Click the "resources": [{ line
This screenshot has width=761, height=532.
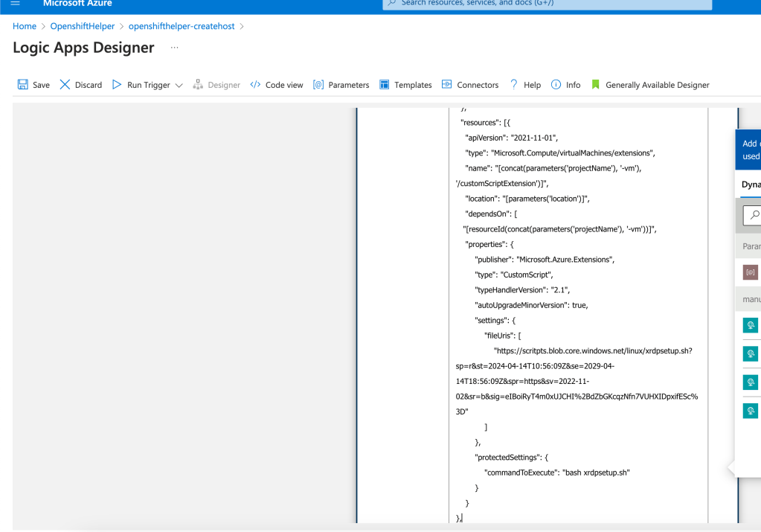[x=485, y=123]
